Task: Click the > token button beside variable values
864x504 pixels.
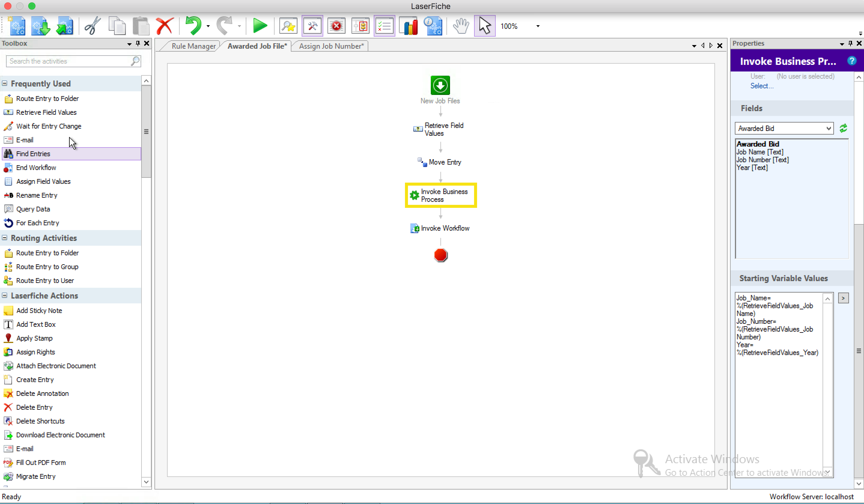Action: [x=843, y=298]
